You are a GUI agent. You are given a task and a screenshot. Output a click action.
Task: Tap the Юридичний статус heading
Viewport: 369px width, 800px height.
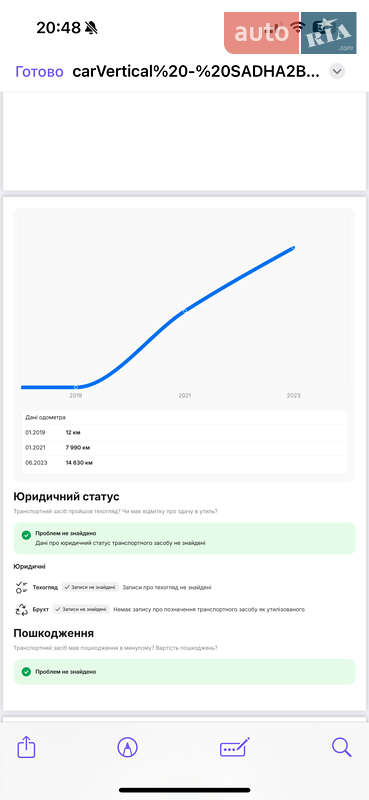tap(66, 496)
